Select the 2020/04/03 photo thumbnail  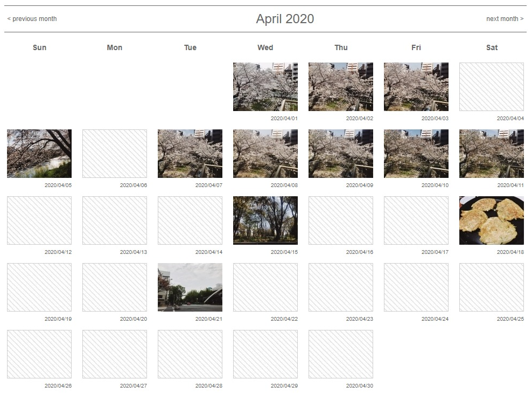pos(416,87)
